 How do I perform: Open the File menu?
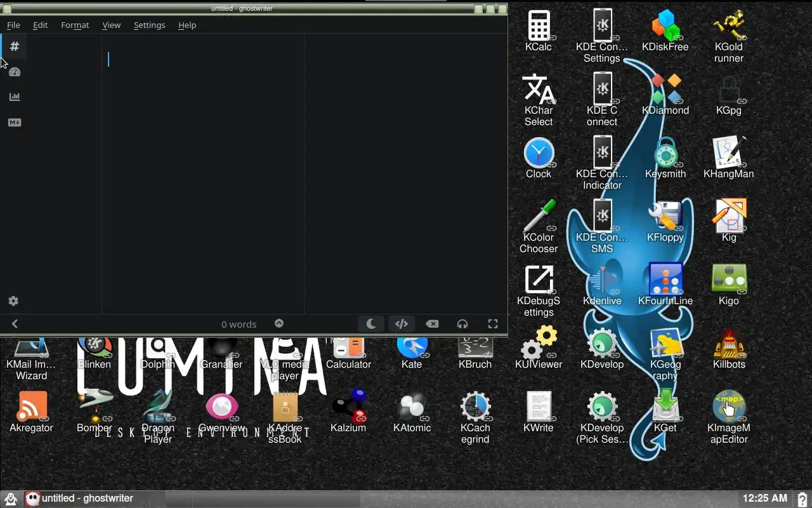[x=13, y=25]
